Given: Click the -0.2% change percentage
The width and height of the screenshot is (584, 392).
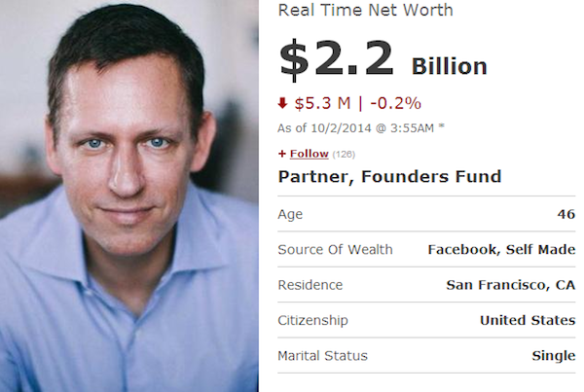Looking at the screenshot, I should tap(395, 104).
